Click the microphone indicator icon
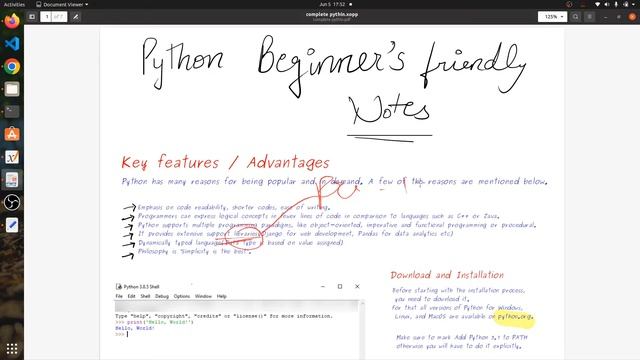This screenshot has width=640, height=360. tap(616, 4)
